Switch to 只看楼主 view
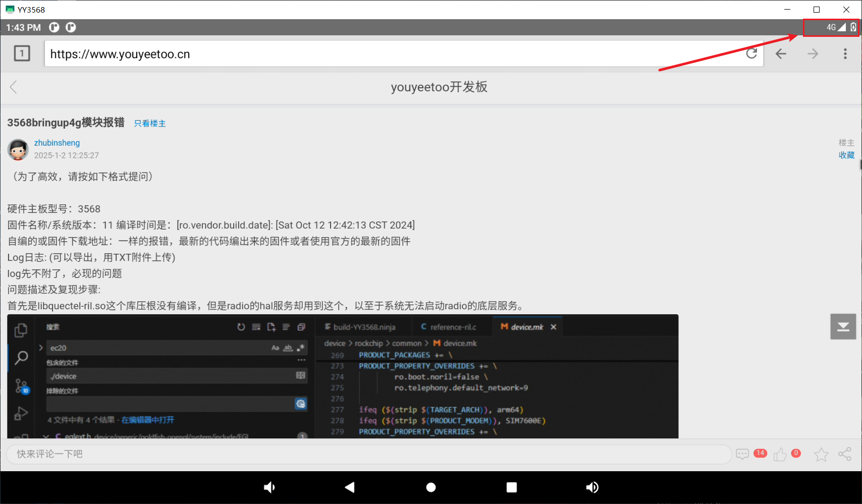862x504 pixels. [149, 123]
